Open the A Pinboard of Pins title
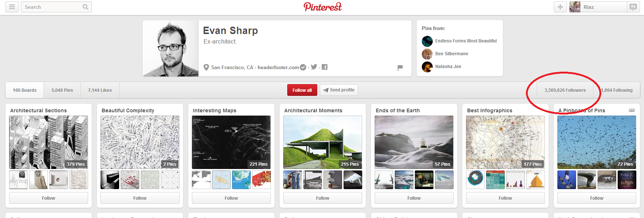644x218 pixels. click(x=582, y=110)
